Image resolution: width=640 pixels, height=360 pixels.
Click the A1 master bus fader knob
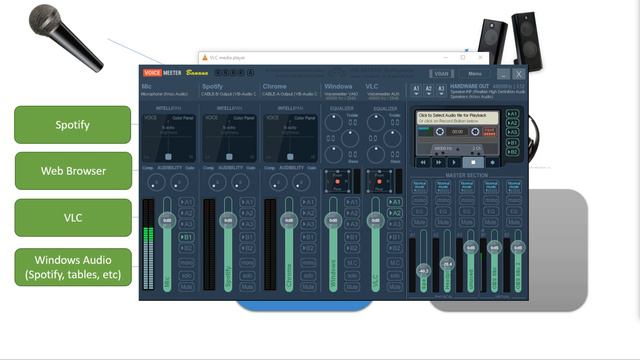[423, 271]
